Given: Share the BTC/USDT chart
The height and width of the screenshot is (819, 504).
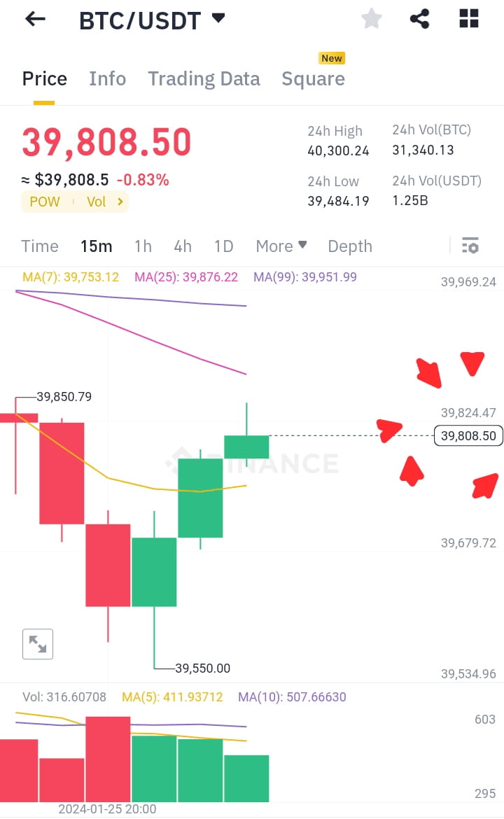Looking at the screenshot, I should pyautogui.click(x=419, y=19).
